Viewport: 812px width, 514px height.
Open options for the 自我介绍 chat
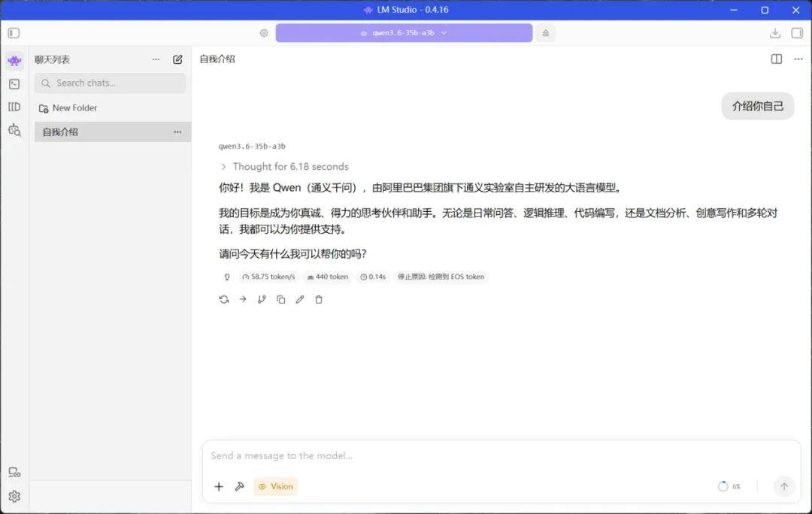pyautogui.click(x=177, y=132)
